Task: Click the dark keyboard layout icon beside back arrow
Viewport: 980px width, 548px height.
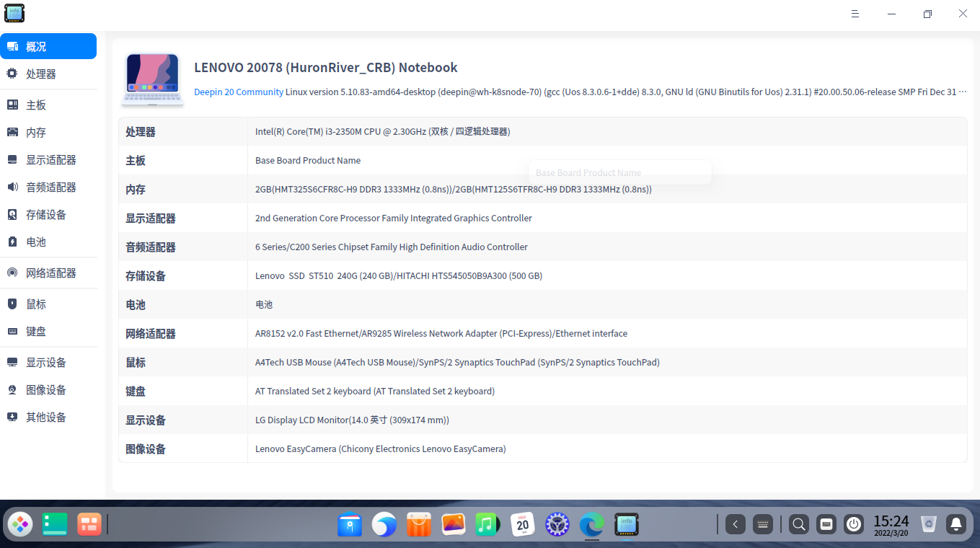Action: tap(763, 524)
